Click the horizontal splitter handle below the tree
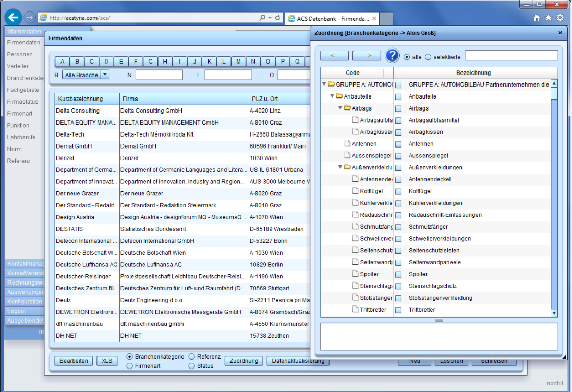This screenshot has width=572, height=392. coord(439,320)
